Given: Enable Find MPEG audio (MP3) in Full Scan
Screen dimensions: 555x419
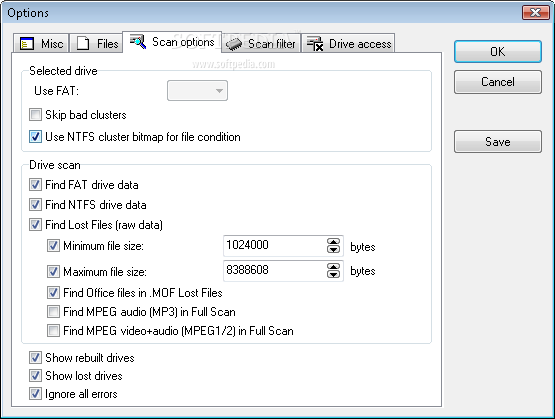Looking at the screenshot, I should pos(53,312).
